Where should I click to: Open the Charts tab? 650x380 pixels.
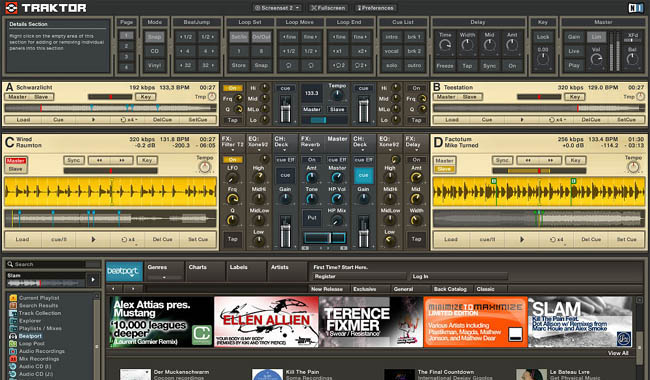tap(205, 271)
